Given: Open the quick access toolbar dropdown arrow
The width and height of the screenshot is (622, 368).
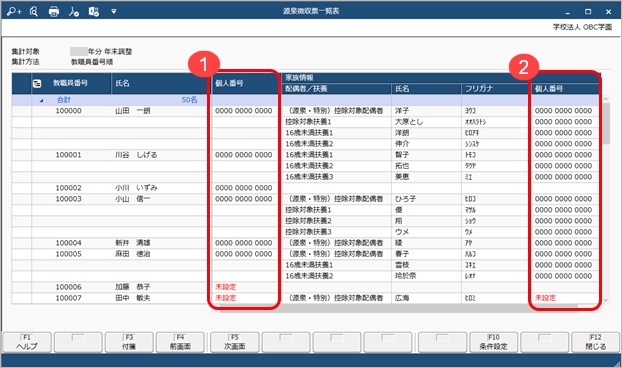Looking at the screenshot, I should (x=114, y=12).
